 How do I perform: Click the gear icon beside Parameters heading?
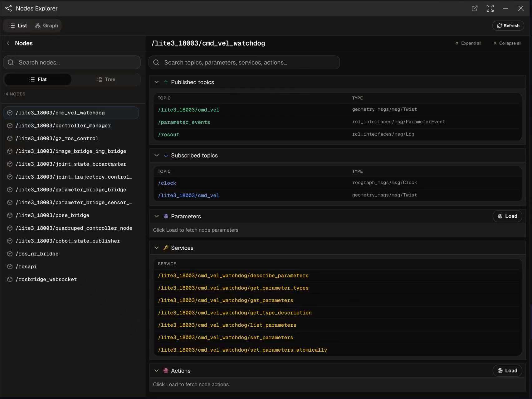[166, 216]
